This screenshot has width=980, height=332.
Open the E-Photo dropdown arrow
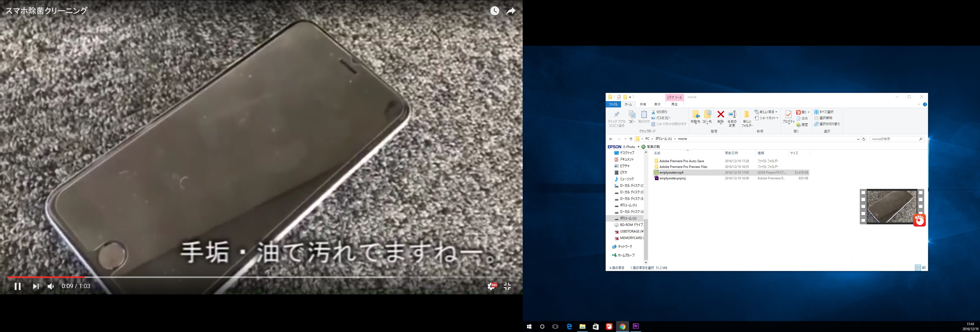click(638, 147)
